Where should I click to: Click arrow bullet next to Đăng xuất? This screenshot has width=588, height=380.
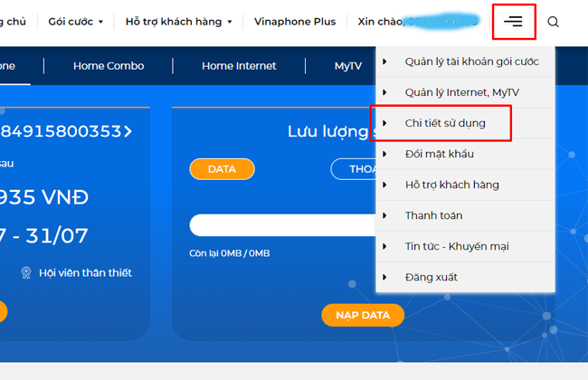click(x=384, y=277)
